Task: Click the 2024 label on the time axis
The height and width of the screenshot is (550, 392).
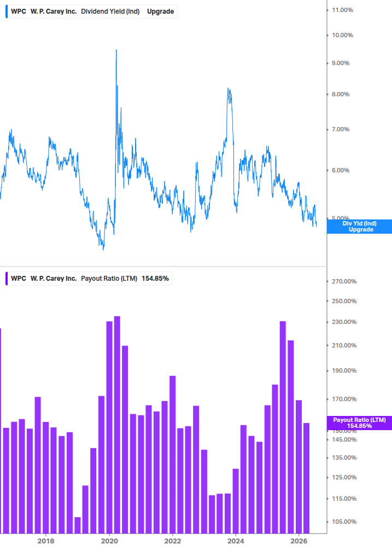Action: 236,541
